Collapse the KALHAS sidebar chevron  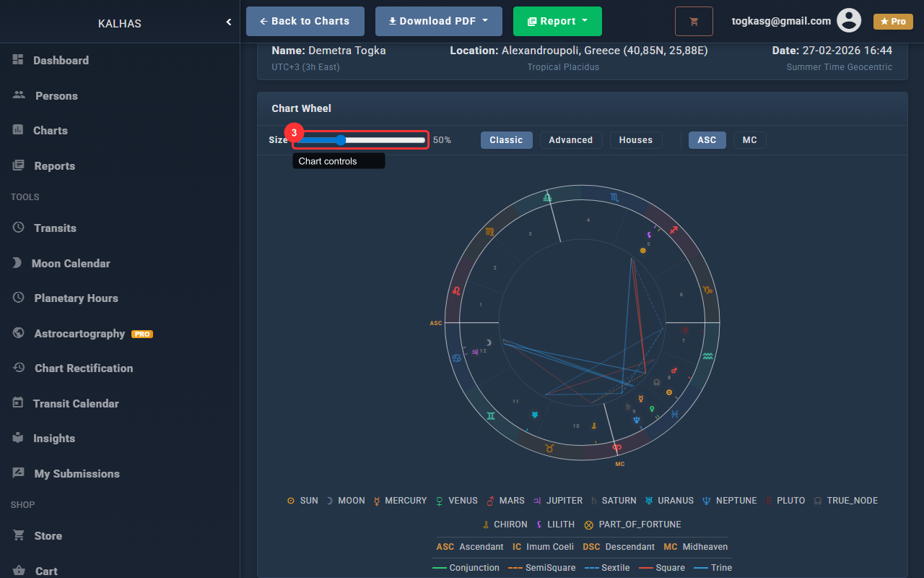pos(229,22)
